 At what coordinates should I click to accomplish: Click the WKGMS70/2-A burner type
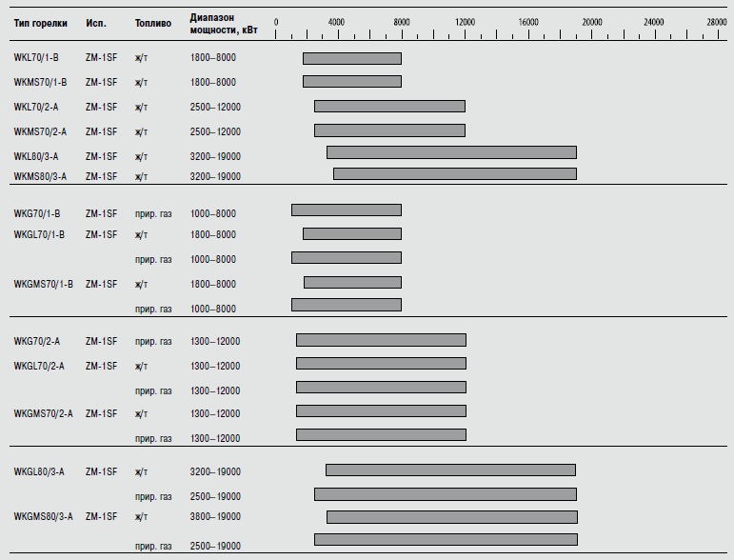pyautogui.click(x=43, y=413)
